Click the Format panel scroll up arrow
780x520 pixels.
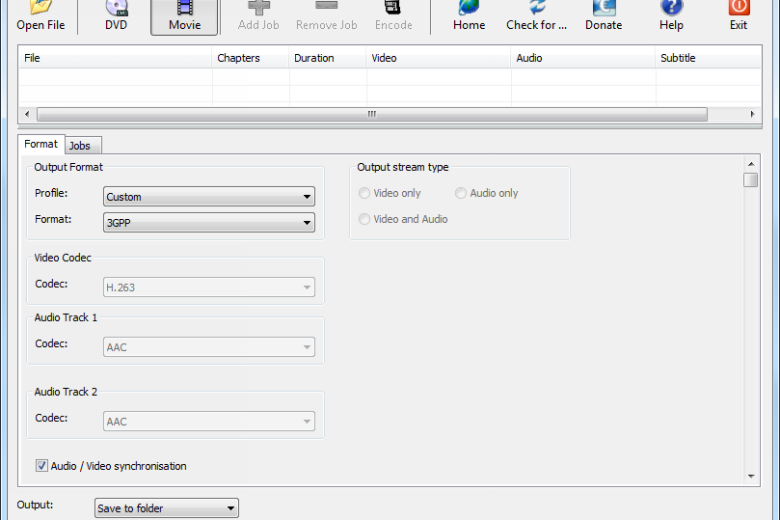(751, 164)
